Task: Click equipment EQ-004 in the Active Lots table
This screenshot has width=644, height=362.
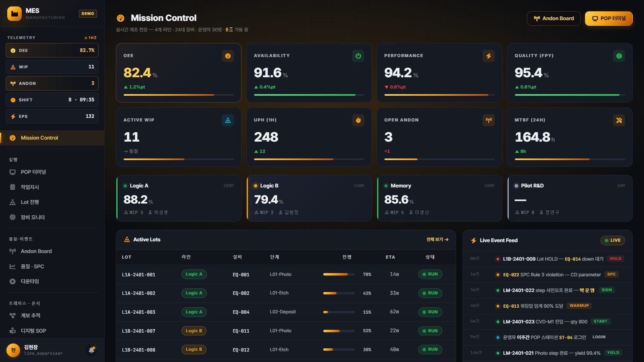Action: (x=241, y=312)
